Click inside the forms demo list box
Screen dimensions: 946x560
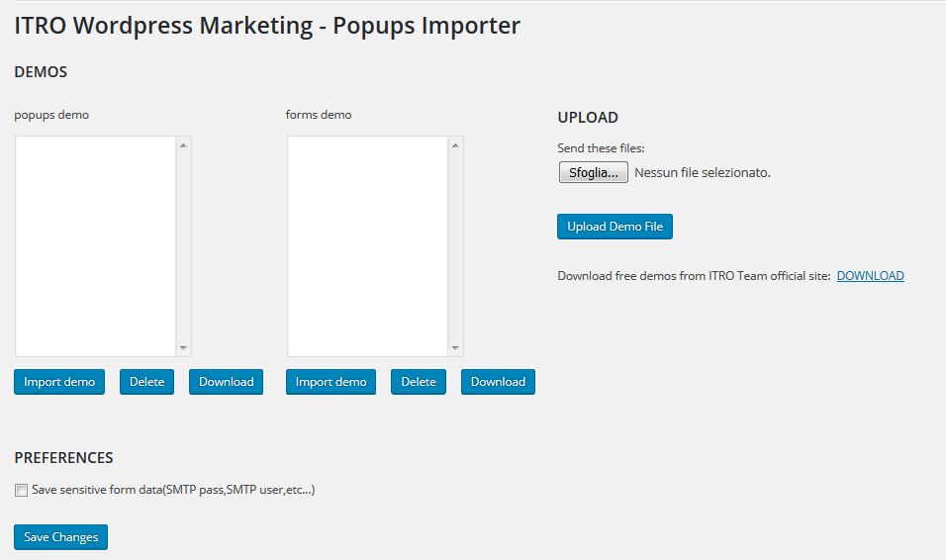[367, 246]
